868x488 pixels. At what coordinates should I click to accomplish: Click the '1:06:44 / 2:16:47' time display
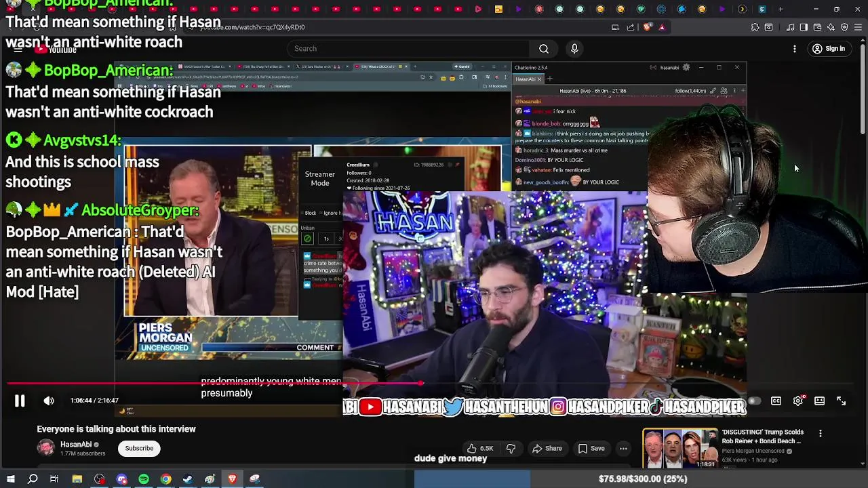tap(94, 401)
